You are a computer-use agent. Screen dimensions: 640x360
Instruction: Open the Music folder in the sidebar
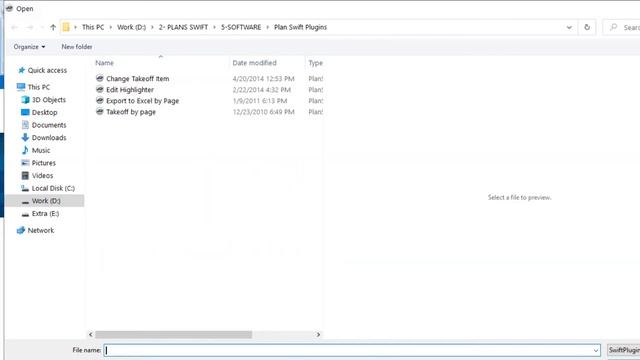[x=41, y=150]
